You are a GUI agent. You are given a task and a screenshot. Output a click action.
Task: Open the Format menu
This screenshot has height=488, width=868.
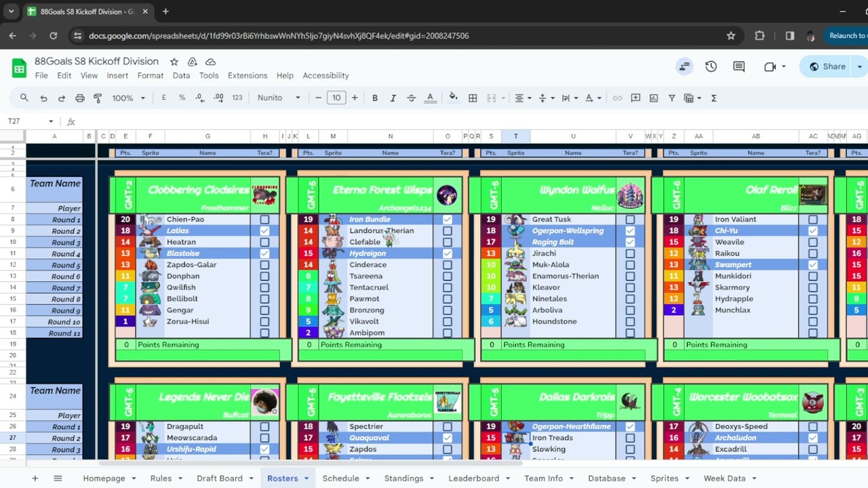151,76
